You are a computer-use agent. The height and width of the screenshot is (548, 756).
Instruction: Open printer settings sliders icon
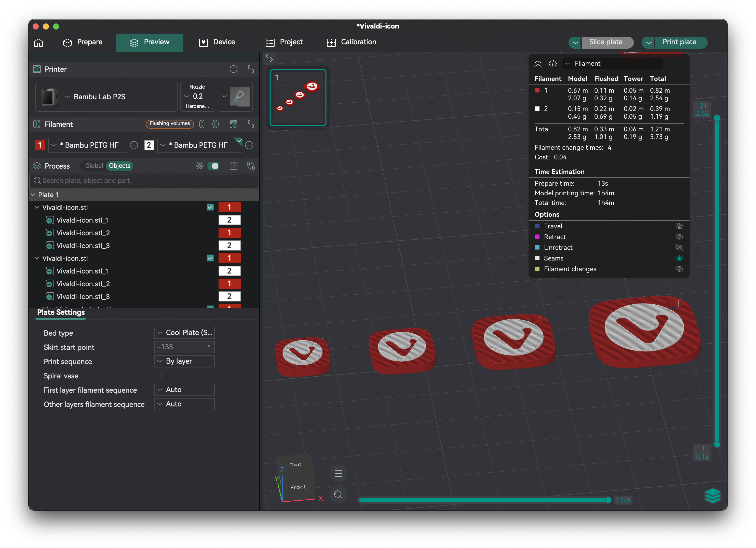251,69
